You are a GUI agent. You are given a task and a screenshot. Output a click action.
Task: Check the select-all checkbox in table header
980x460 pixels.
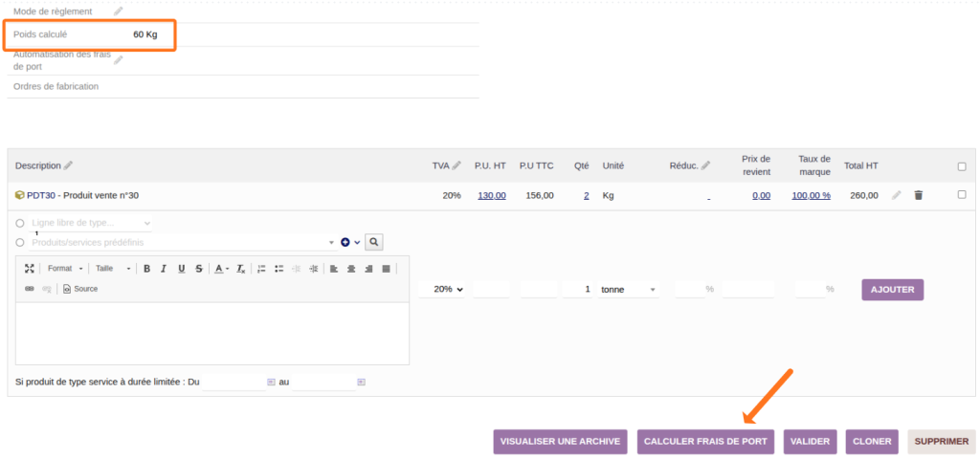962,166
